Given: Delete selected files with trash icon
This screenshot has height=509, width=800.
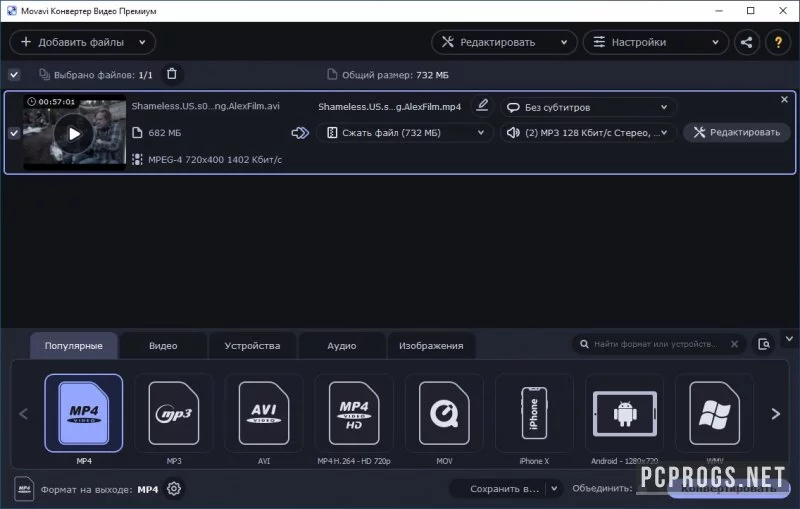Looking at the screenshot, I should coord(172,74).
